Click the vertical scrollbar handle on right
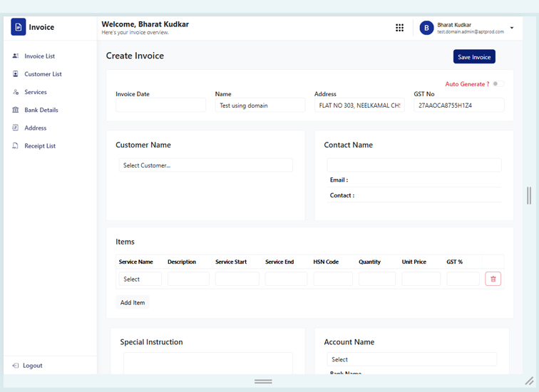Viewport: 539px width, 392px height. [528, 195]
